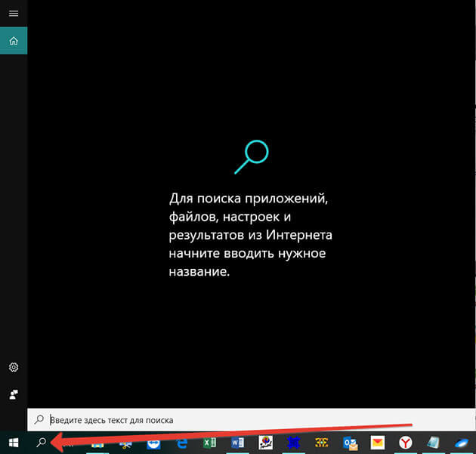The height and width of the screenshot is (454, 476).
Task: Open Excel from the taskbar
Action: tap(209, 443)
